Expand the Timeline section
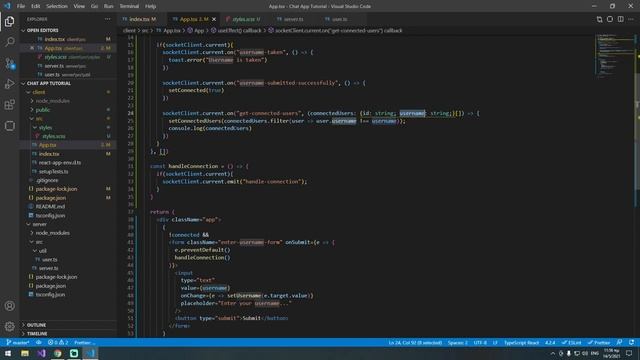This screenshot has height=360, width=640. [68, 333]
